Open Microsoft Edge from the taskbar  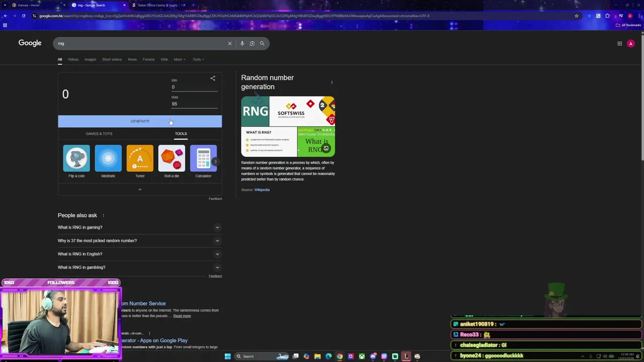pyautogui.click(x=329, y=356)
